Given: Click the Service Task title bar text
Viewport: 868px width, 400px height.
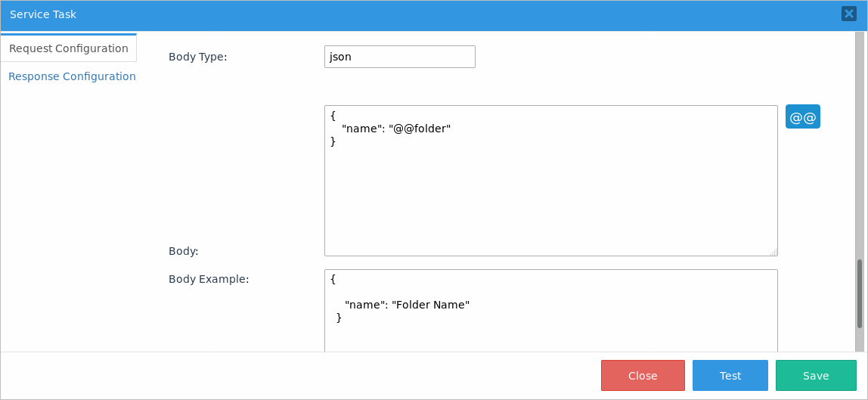Looking at the screenshot, I should click(43, 14).
